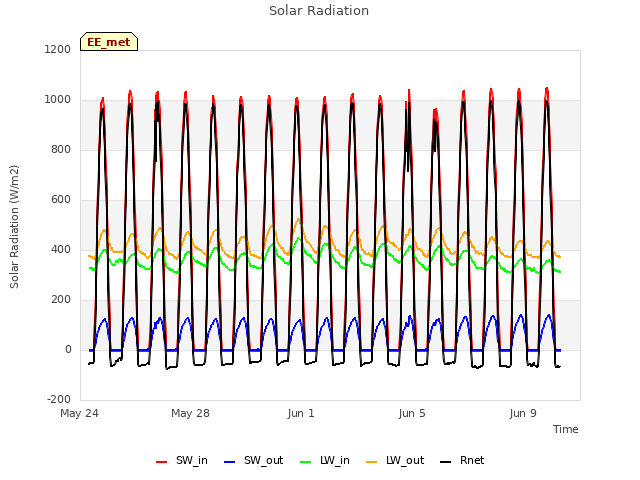Click the black Rnet legend swatch
The height and width of the screenshot is (480, 640).
(x=446, y=462)
